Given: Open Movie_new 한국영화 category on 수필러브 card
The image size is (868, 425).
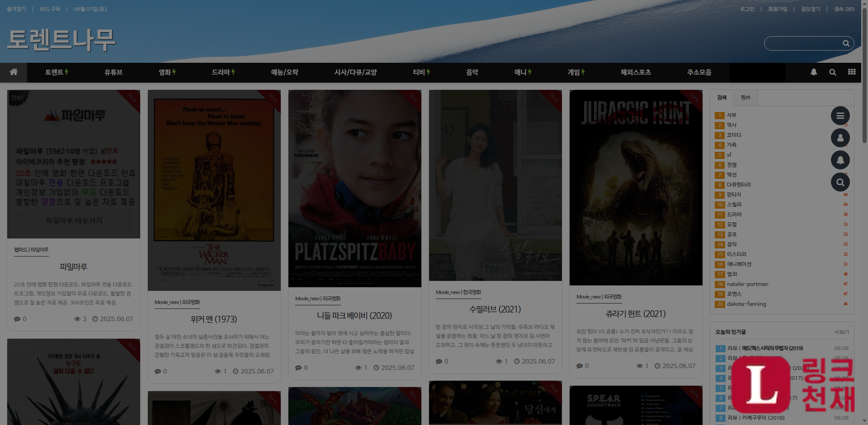Looking at the screenshot, I should (458, 293).
